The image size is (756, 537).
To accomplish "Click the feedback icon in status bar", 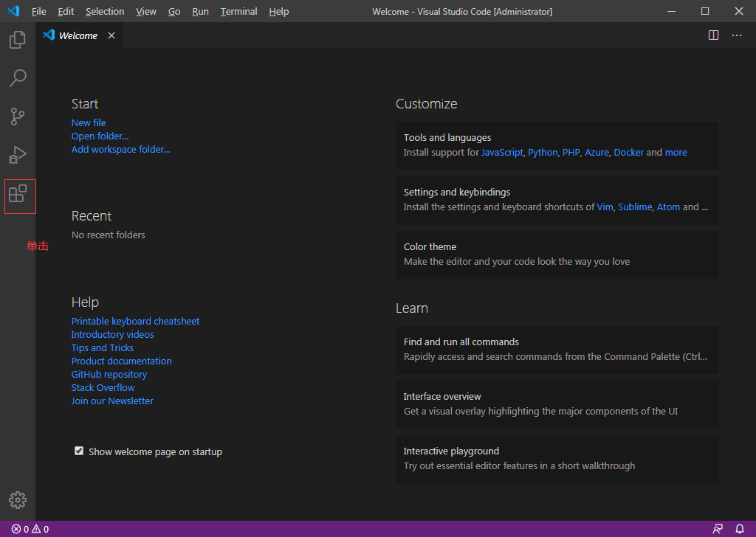I will pyautogui.click(x=718, y=529).
